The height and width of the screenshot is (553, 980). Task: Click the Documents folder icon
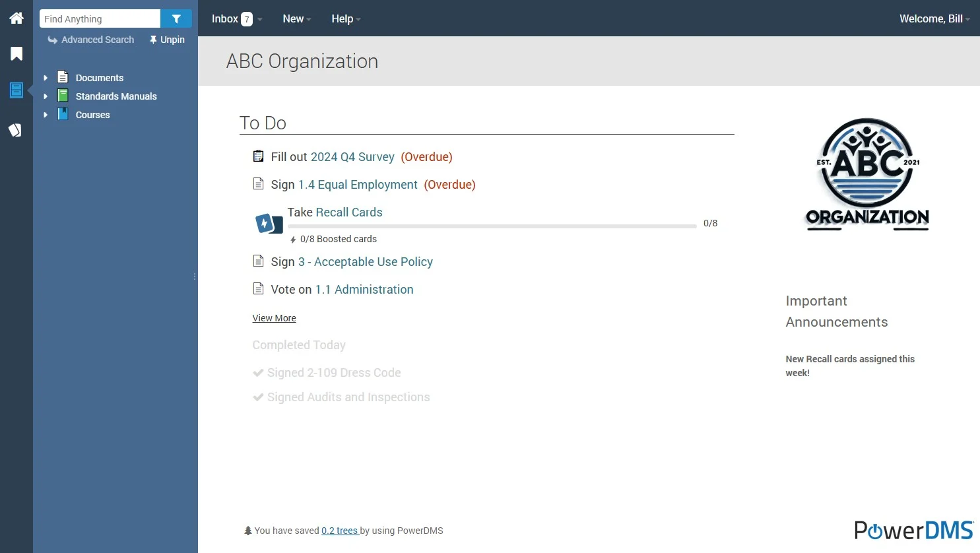click(x=63, y=77)
